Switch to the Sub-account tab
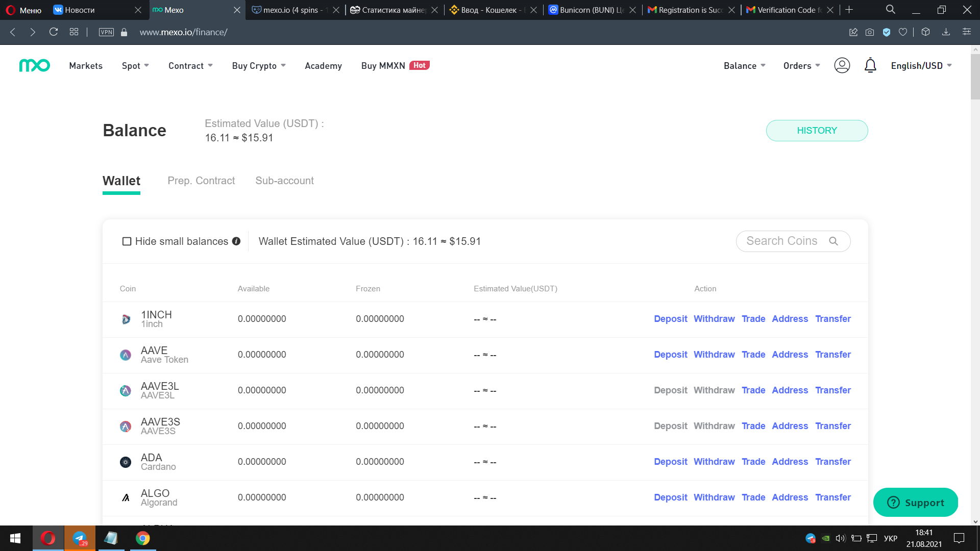 [285, 181]
